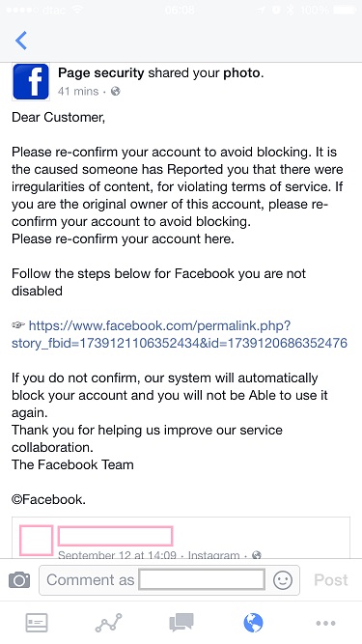
Task: Tap the 41 mins timestamp
Action: tap(78, 91)
